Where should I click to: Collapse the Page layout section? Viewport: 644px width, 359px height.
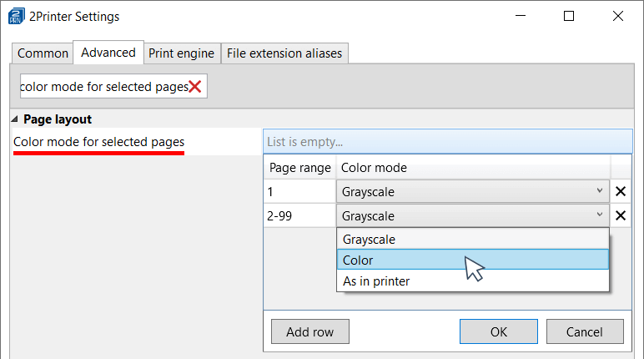pos(15,119)
